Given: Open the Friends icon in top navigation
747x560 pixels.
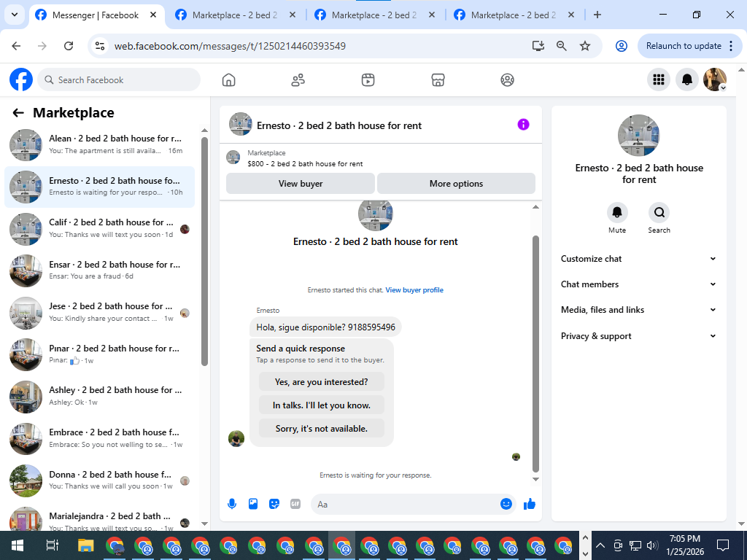Looking at the screenshot, I should coord(298,80).
